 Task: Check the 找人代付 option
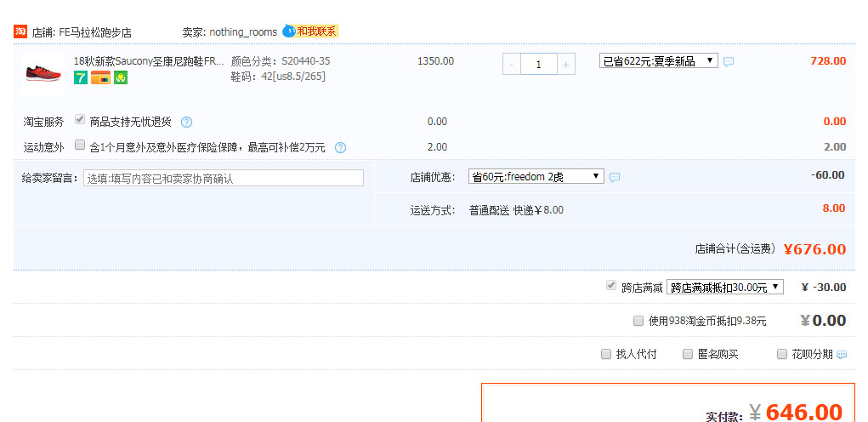[606, 354]
